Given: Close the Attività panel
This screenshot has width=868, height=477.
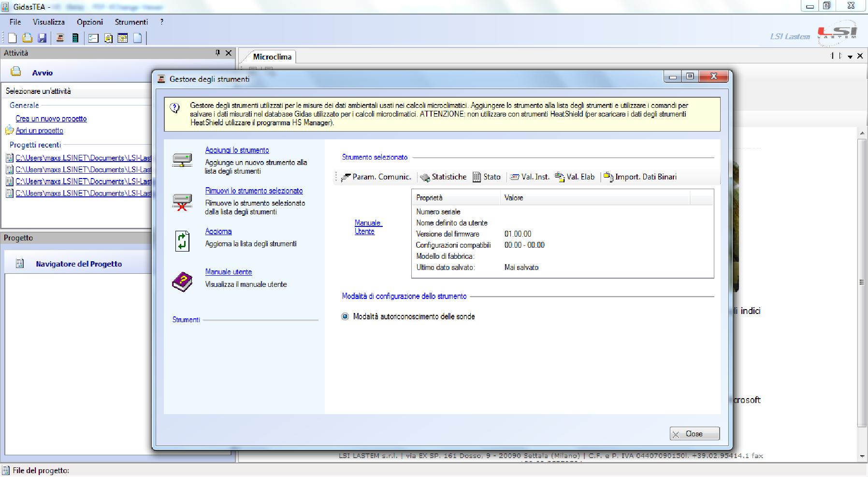Looking at the screenshot, I should point(229,53).
